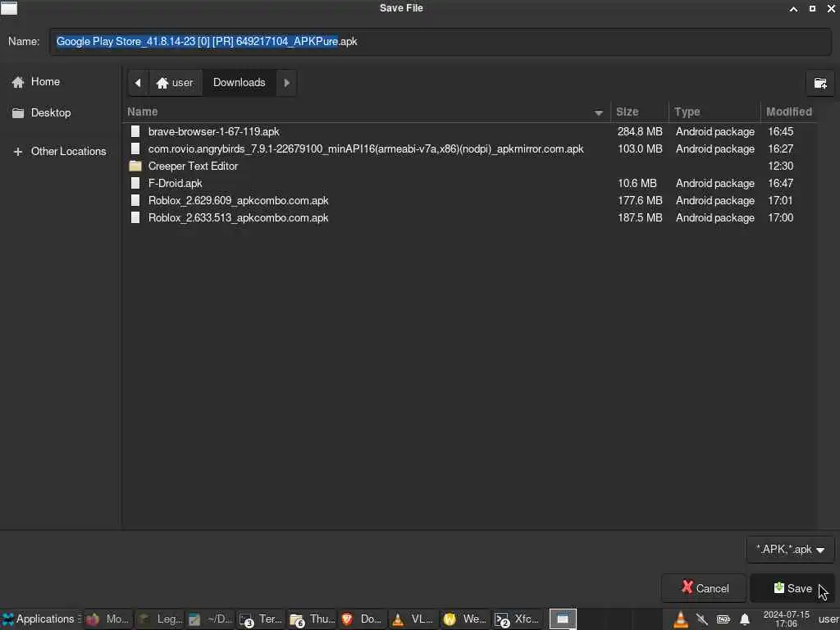Select the com.rovio.angrybirds apk file
Viewport: 840px width, 630px height.
(x=470, y=149)
